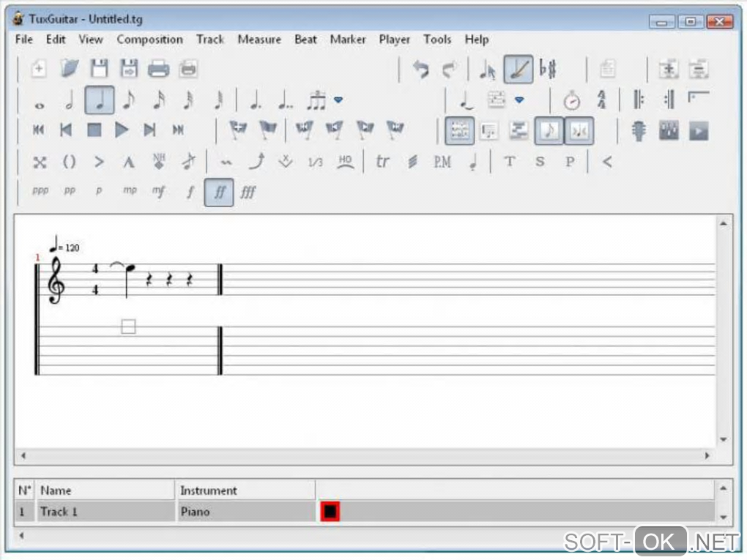Click the bend effect icon
747x560 pixels.
[257, 161]
